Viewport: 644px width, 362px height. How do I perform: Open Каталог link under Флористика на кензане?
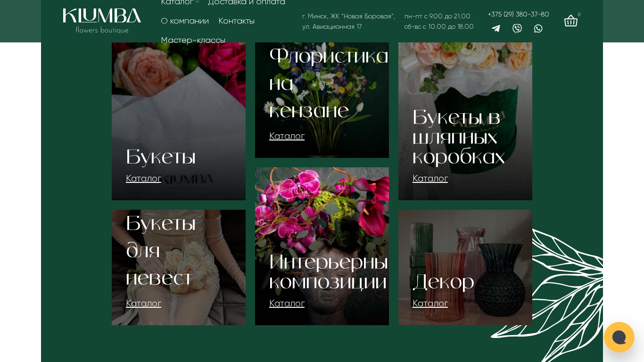[x=287, y=136]
